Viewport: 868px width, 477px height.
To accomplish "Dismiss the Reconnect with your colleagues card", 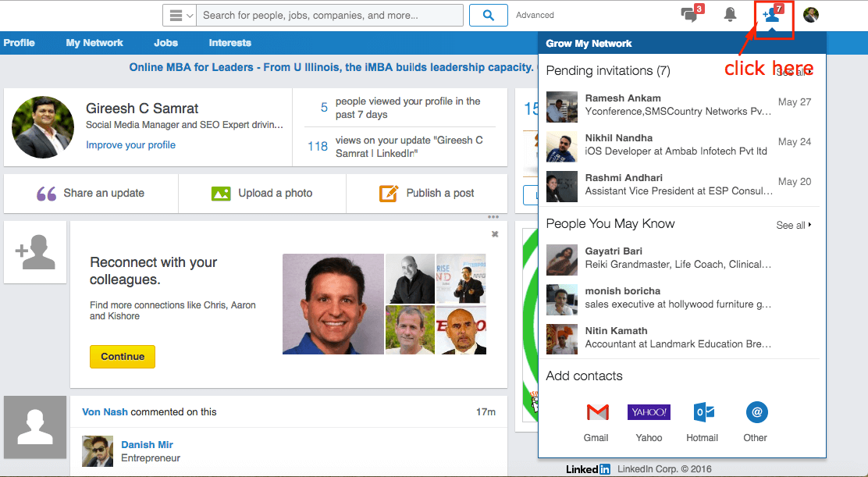I will tap(495, 234).
